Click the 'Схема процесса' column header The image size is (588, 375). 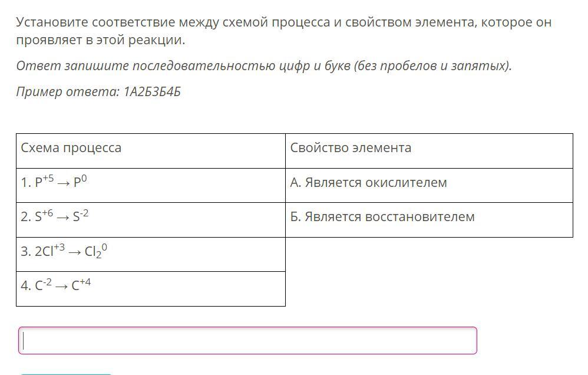(71, 148)
